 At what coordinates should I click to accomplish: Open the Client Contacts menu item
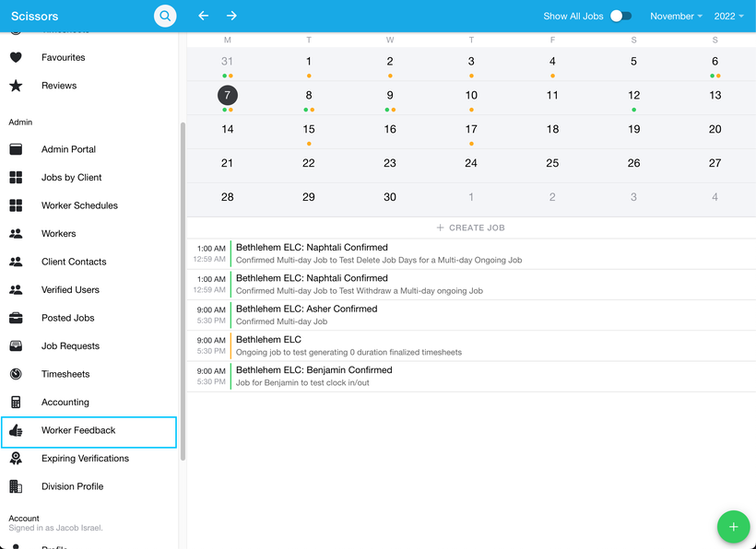[89, 262]
